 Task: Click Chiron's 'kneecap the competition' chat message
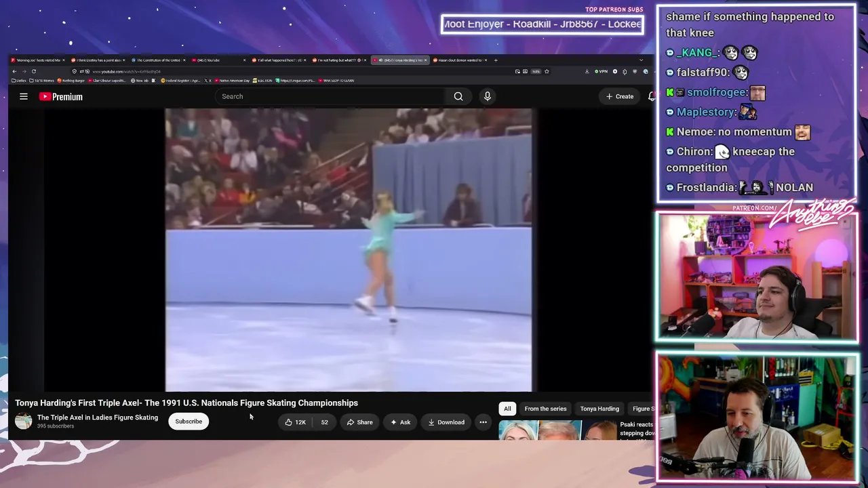coord(730,160)
